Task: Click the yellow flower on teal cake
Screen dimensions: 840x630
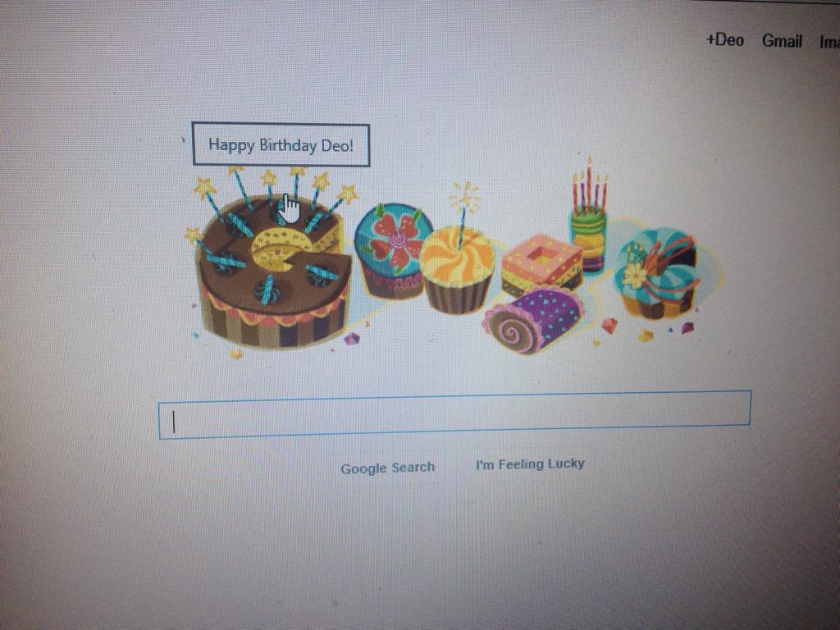Action: pyautogui.click(x=636, y=276)
